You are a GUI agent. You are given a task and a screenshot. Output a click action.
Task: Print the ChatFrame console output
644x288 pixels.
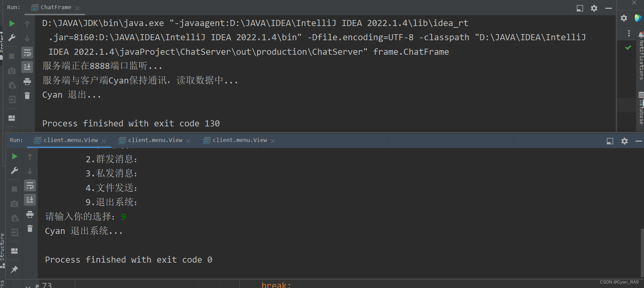point(27,81)
